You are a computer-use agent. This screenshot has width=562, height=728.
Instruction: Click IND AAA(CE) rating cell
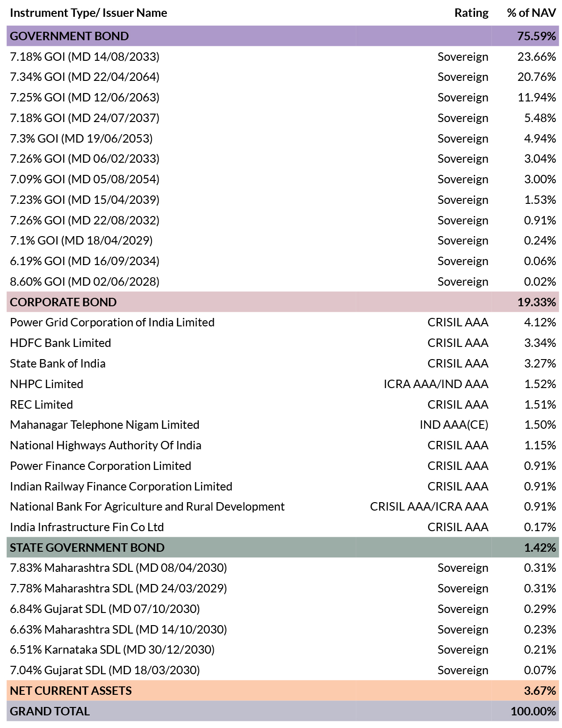click(x=454, y=425)
